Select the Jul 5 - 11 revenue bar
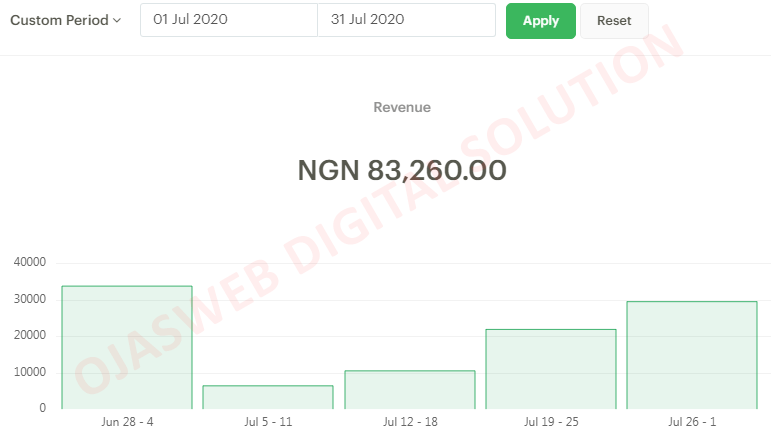Image resolution: width=771 pixels, height=445 pixels. tap(268, 397)
